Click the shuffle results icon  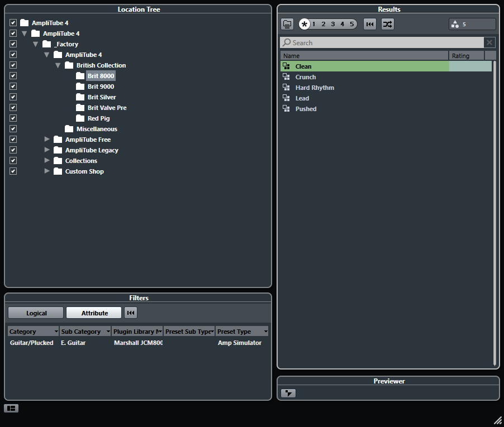388,24
